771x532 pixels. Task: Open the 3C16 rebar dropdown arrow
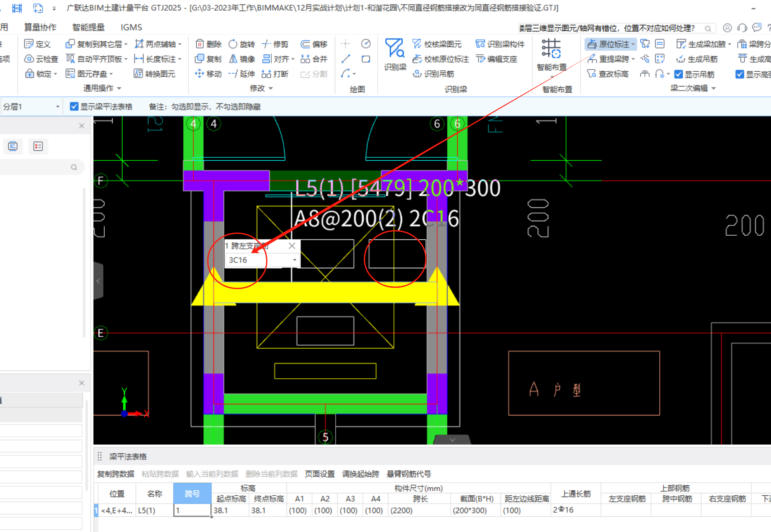294,260
